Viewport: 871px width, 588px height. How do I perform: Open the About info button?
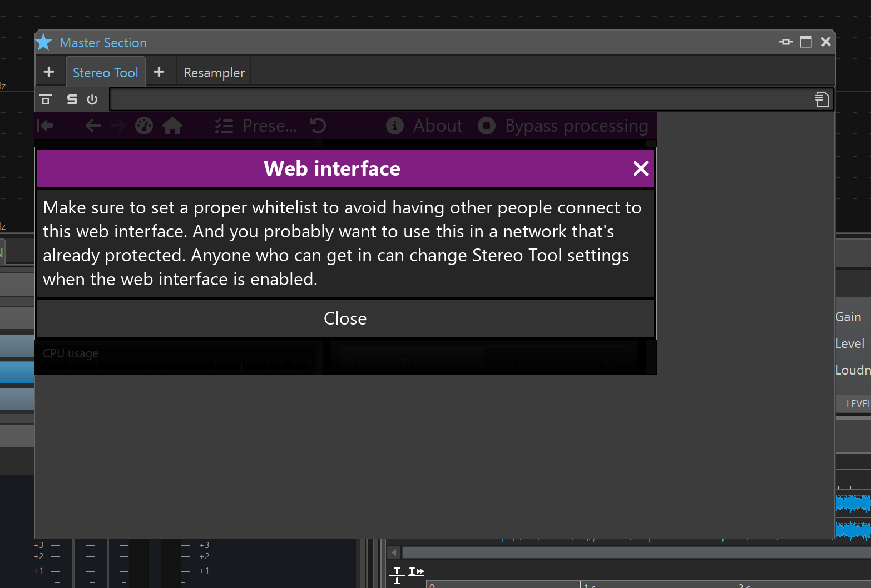(x=424, y=126)
